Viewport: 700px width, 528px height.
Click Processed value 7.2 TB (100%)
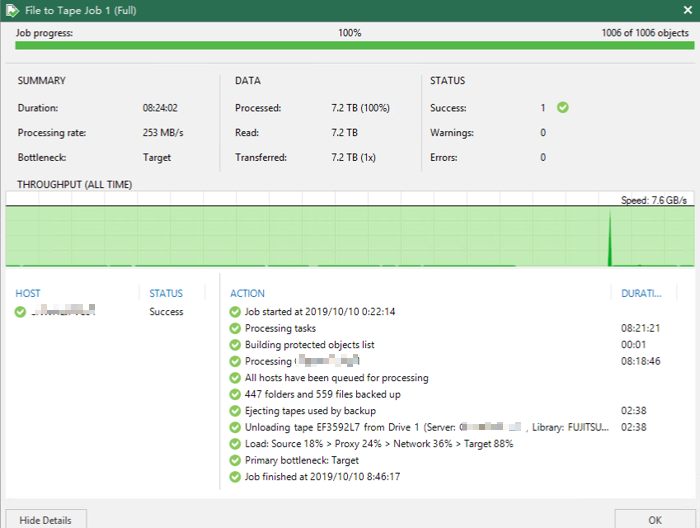pos(360,108)
